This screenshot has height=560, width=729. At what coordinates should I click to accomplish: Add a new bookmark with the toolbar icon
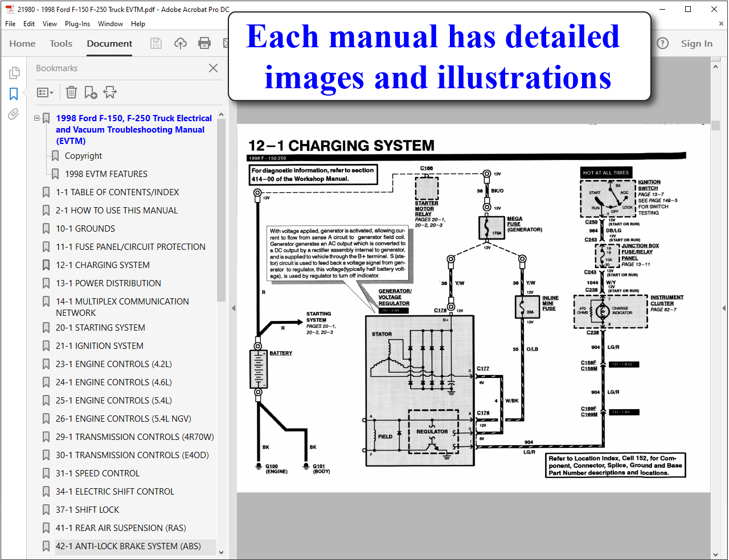coord(91,92)
